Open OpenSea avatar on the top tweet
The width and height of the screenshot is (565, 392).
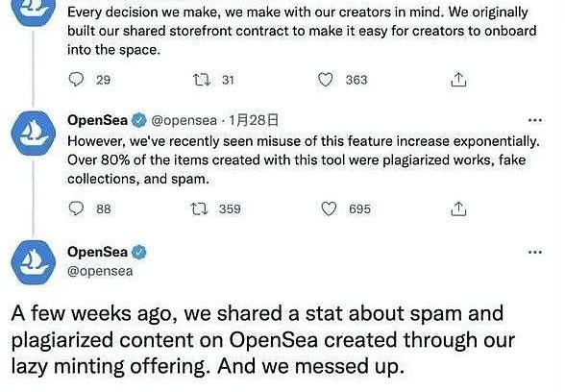click(x=33, y=11)
